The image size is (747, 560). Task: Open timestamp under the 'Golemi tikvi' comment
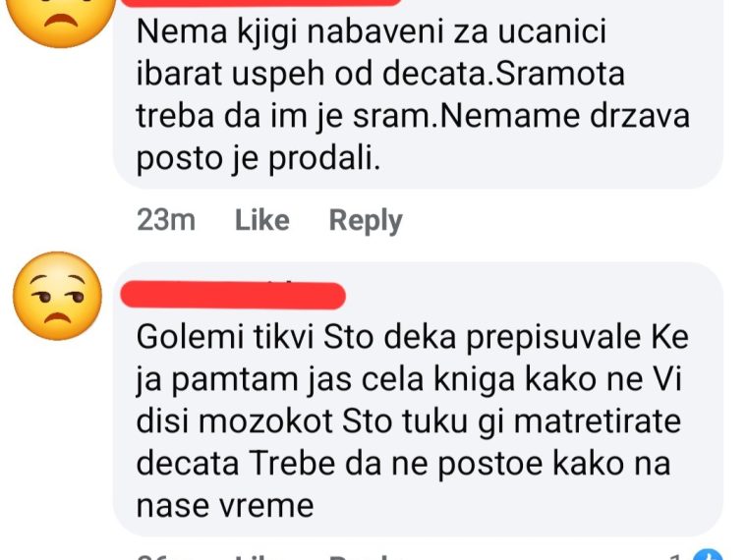point(166,556)
